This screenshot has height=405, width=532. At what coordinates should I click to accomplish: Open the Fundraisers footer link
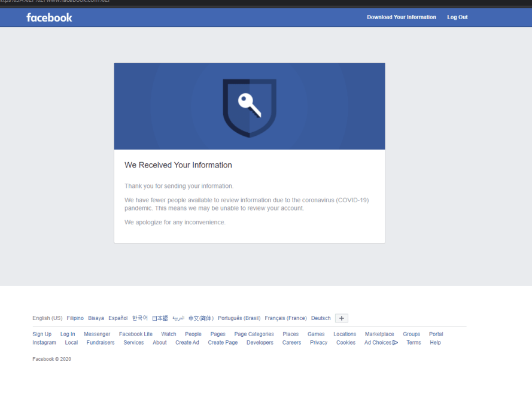click(x=101, y=343)
